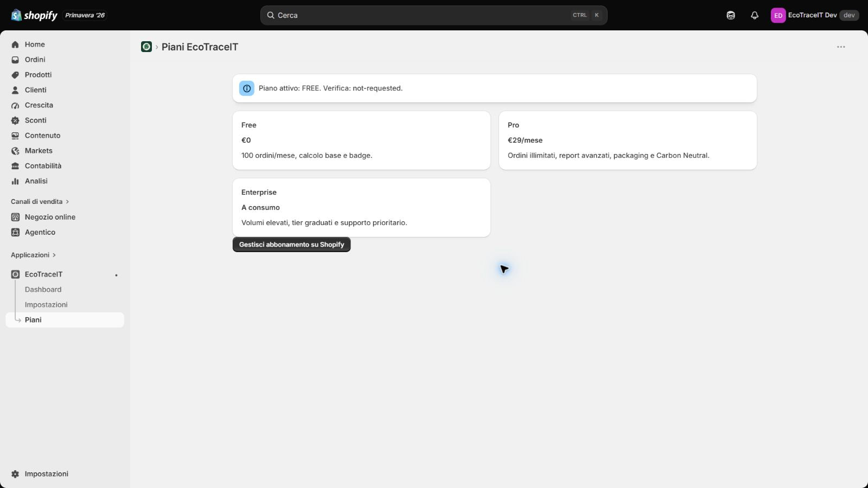Image resolution: width=868 pixels, height=488 pixels.
Task: Click the 100 ordini/mese description text
Action: pyautogui.click(x=307, y=156)
